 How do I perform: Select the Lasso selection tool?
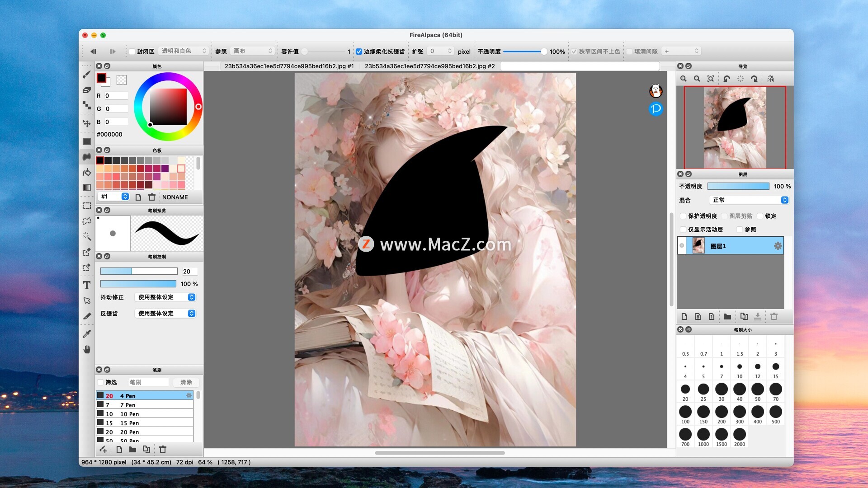[87, 221]
